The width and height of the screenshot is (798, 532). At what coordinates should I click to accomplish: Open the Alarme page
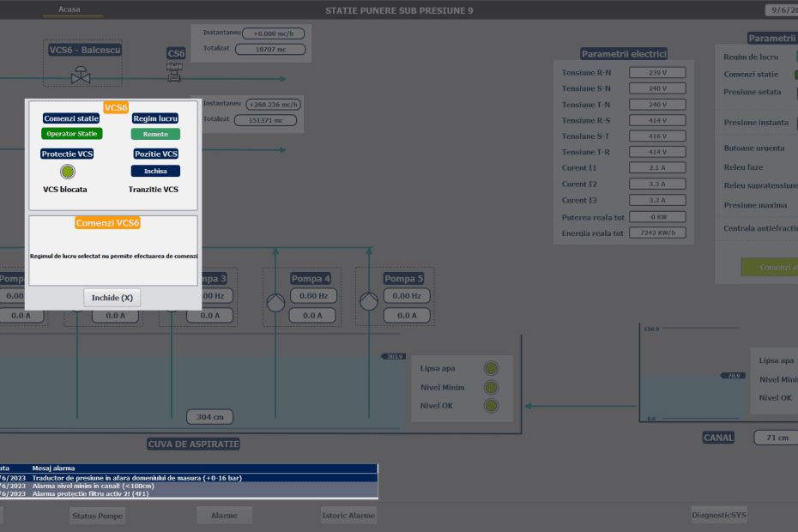tap(224, 515)
